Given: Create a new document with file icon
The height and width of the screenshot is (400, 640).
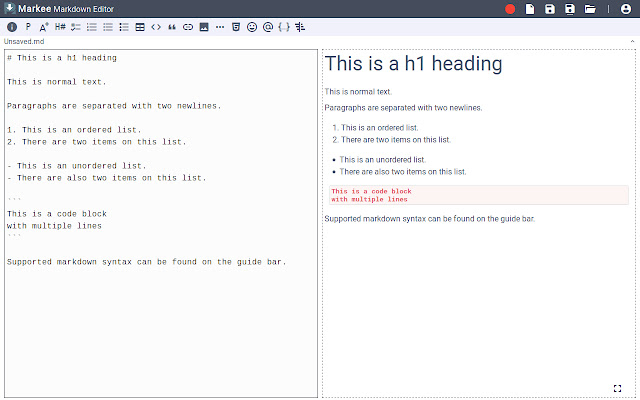Looking at the screenshot, I should [530, 9].
